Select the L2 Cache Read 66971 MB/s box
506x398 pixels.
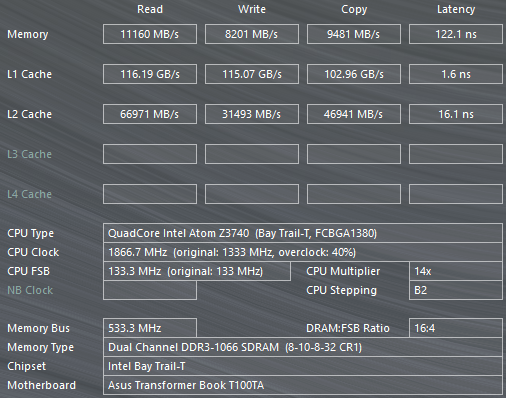tap(150, 114)
